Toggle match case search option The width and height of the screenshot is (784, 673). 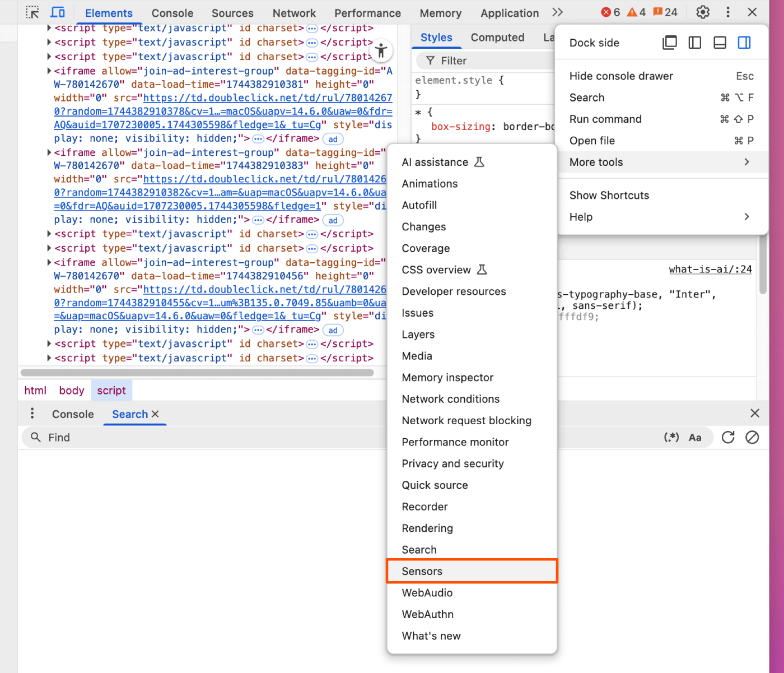pyautogui.click(x=695, y=438)
